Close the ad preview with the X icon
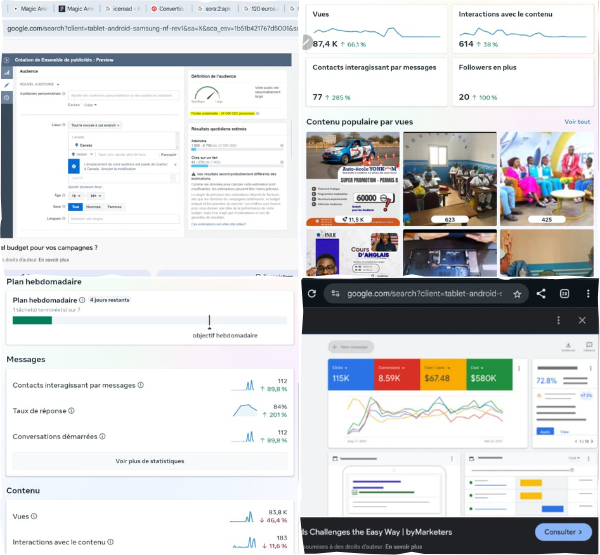The height and width of the screenshot is (555, 600). tap(582, 320)
